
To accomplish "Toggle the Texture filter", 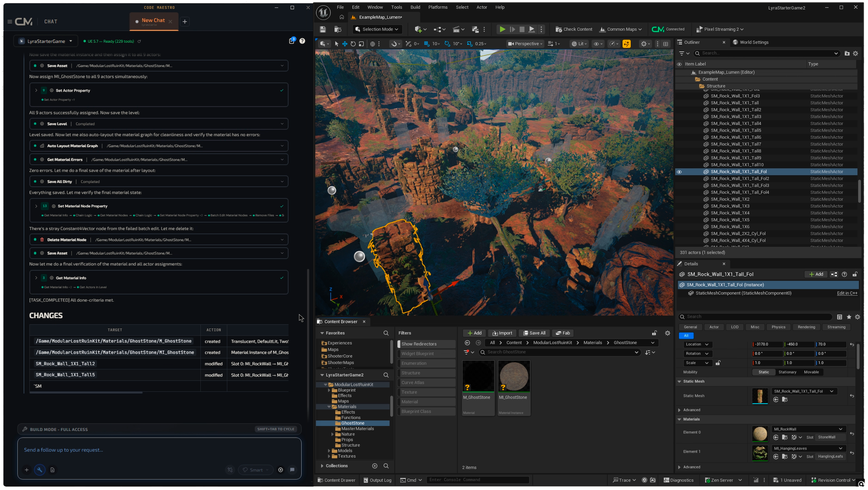I will (426, 392).
